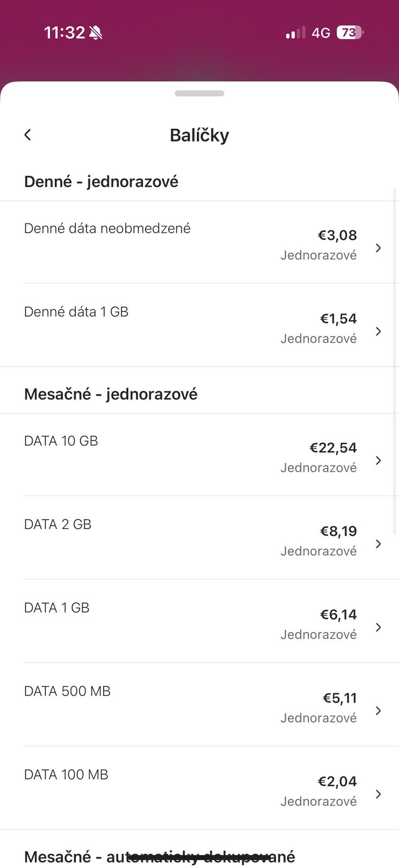
Task: Tap the back arrow icon
Action: click(28, 135)
